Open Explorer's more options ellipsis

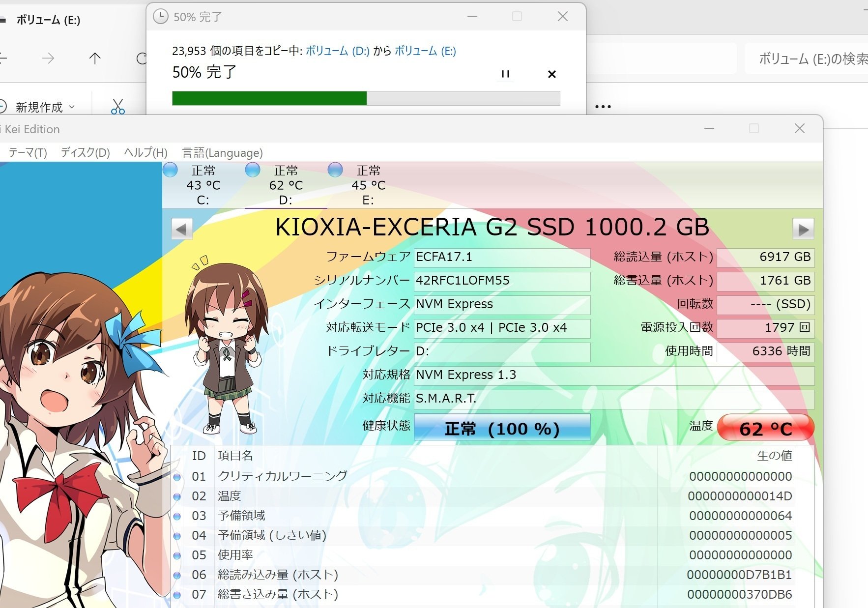coord(603,106)
